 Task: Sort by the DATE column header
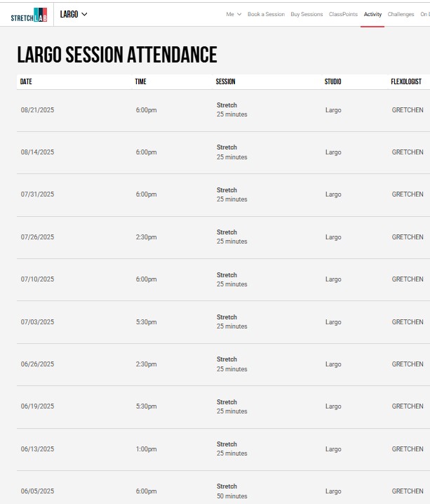[x=26, y=82]
